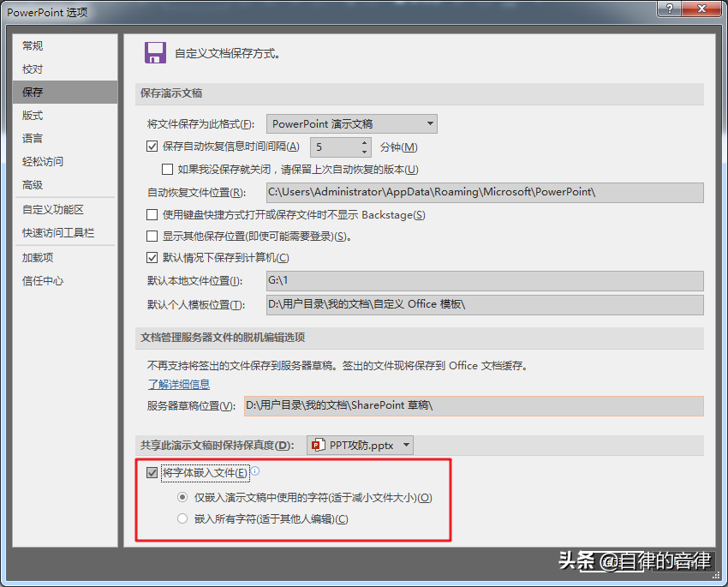Click the 默认个人模板位置 path field

pos(485,305)
